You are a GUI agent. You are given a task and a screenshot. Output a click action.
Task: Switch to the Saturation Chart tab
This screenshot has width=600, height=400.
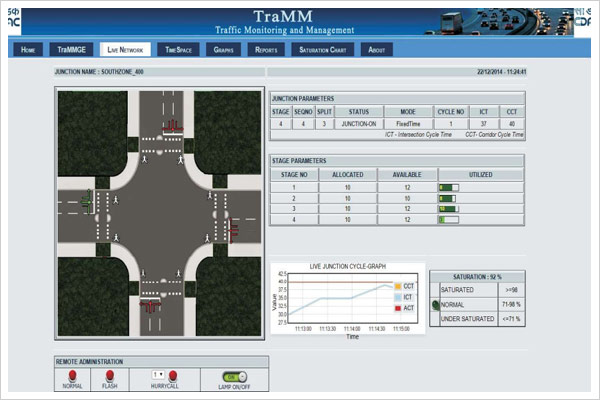(323, 48)
